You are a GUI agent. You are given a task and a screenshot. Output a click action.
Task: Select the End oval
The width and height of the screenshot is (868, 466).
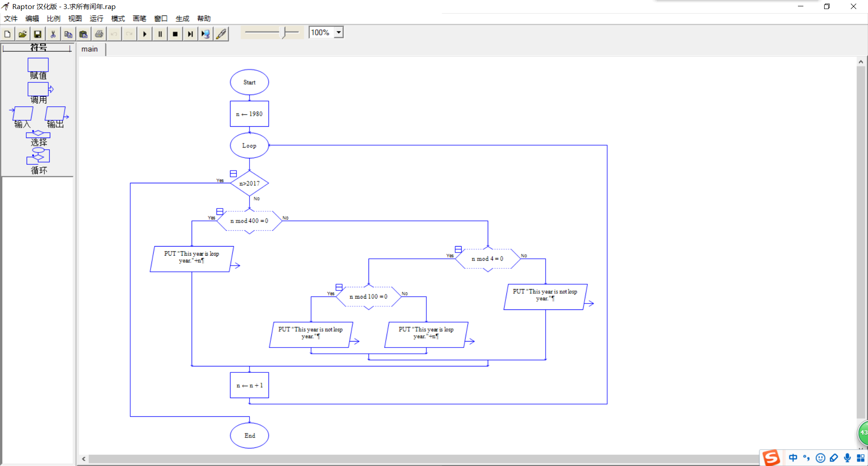pyautogui.click(x=250, y=436)
